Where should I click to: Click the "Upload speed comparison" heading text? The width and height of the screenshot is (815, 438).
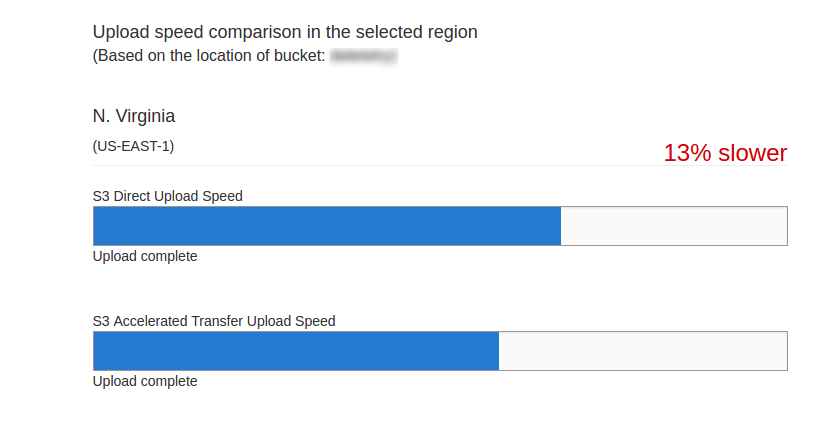tap(284, 32)
